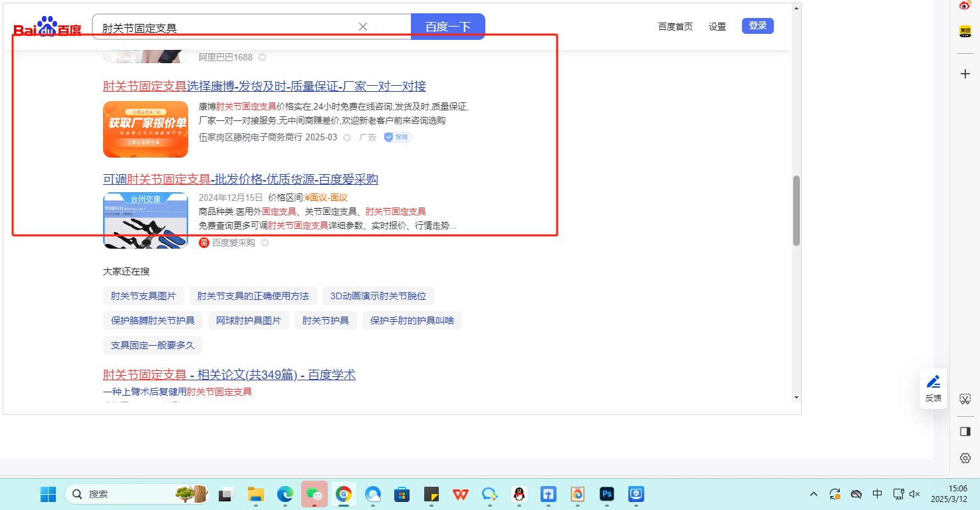The height and width of the screenshot is (510, 980).
Task: Toggle the muted volume icon in the tray
Action: (x=915, y=494)
